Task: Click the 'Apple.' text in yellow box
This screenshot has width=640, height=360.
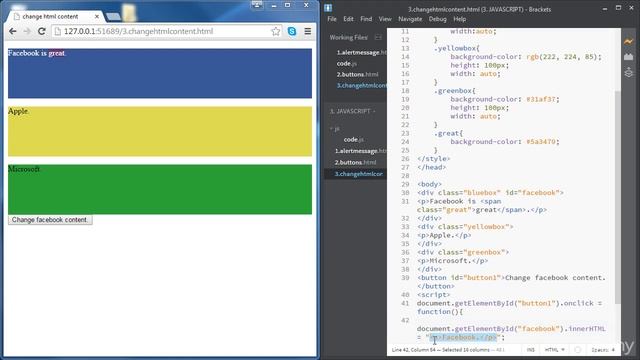Action: pos(18,111)
